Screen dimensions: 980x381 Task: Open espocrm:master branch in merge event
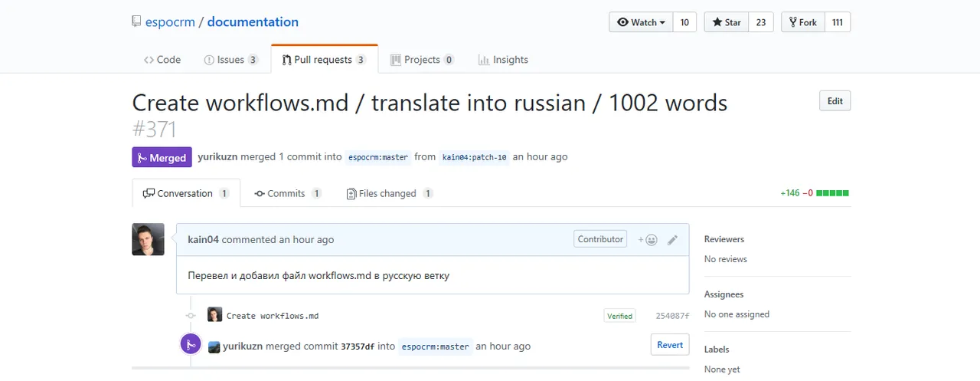pyautogui.click(x=436, y=347)
